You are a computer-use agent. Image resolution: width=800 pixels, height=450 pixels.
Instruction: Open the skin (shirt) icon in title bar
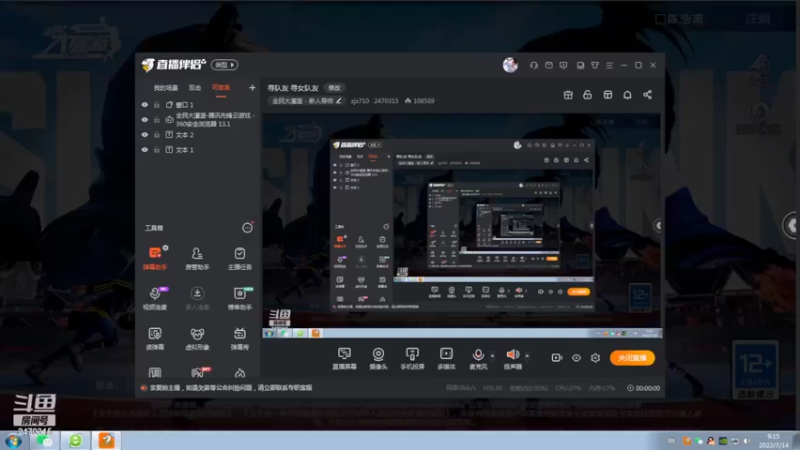(x=595, y=65)
